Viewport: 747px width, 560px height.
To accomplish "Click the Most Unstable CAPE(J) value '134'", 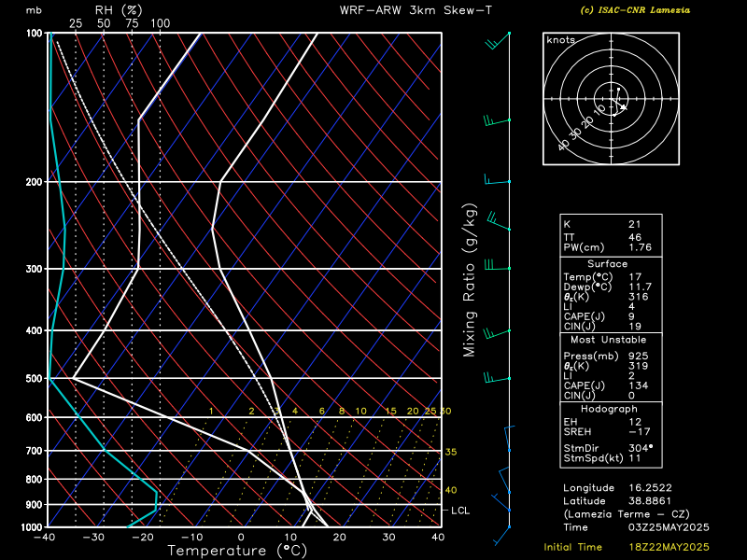I will coord(638,385).
